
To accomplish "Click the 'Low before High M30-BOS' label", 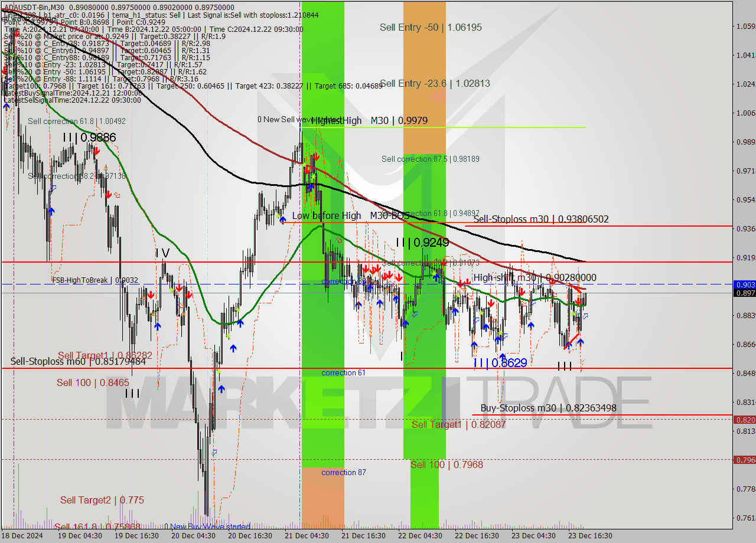I will pos(351,216).
